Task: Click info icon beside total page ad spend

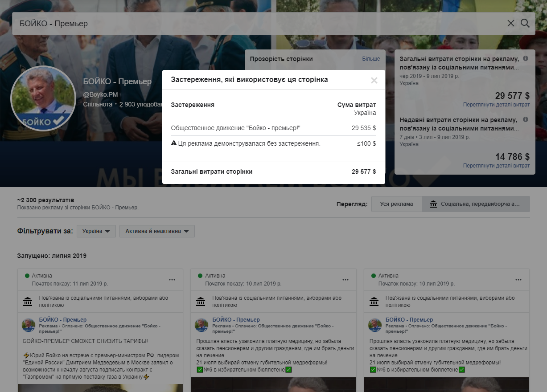Action: [526, 58]
